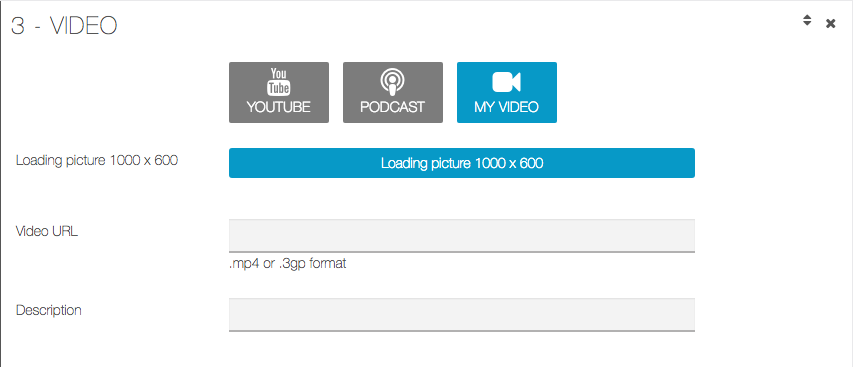This screenshot has height=367, width=853.
Task: Click the left Loading picture 1000 x 600 label
Action: pos(97,160)
